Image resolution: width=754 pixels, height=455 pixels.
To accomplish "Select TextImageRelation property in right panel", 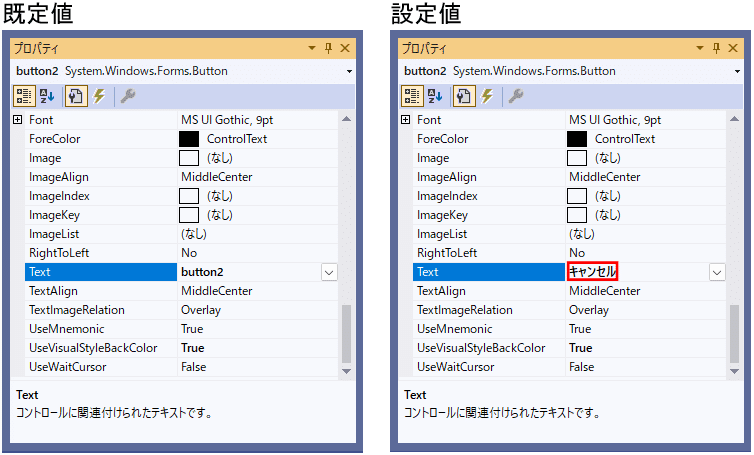I will click(489, 310).
